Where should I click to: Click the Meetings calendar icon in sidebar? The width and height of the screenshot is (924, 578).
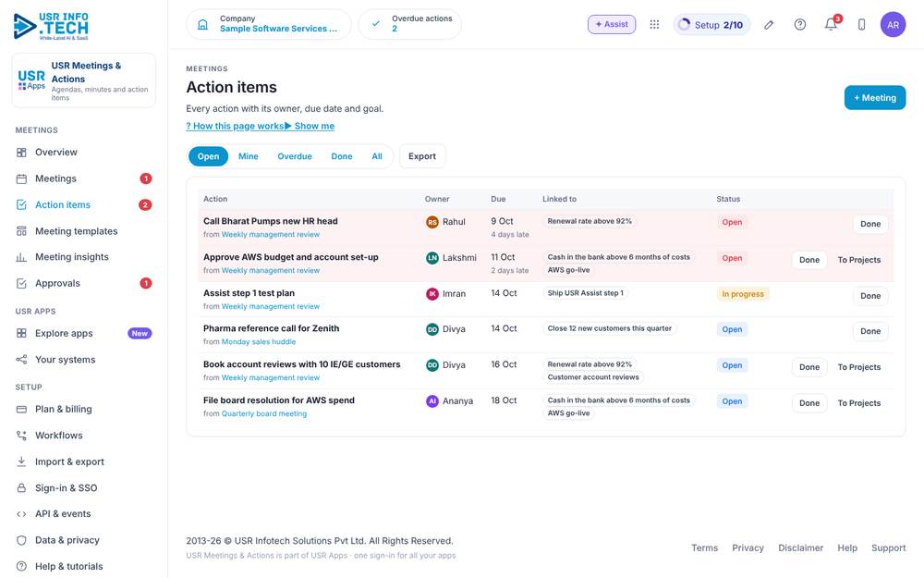pos(21,178)
